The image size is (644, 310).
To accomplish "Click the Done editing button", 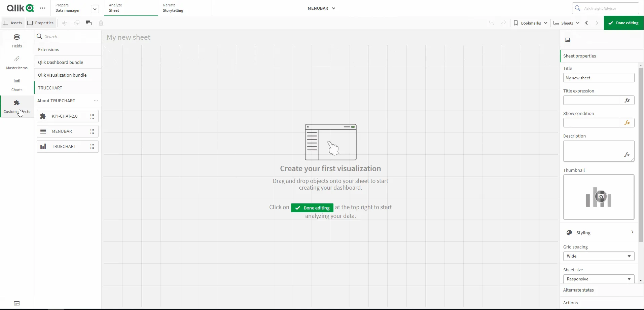I will [623, 23].
